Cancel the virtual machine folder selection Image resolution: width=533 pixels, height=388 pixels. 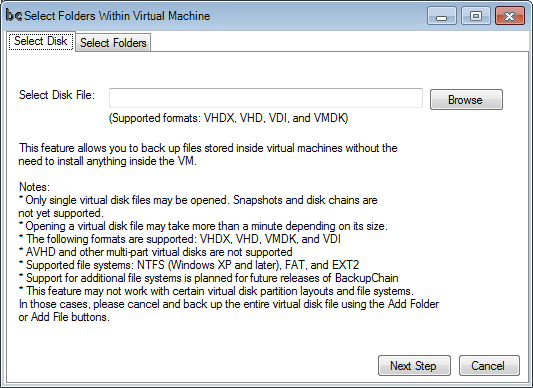(x=489, y=366)
